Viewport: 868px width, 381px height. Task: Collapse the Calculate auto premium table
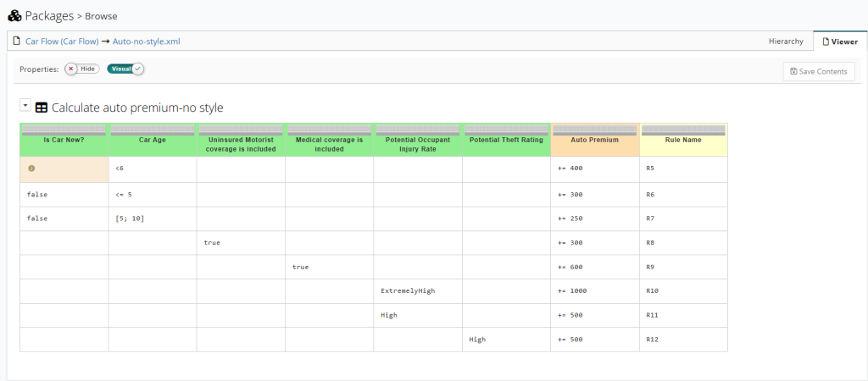[25, 105]
